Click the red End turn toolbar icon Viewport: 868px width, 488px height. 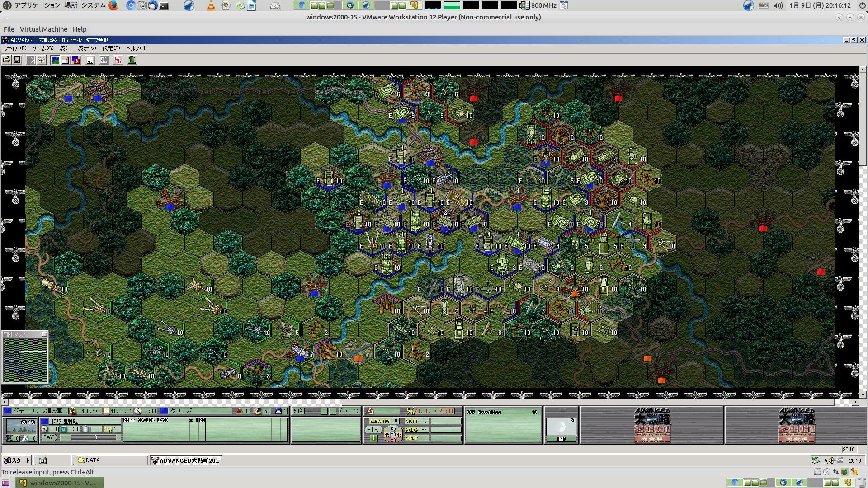click(118, 60)
